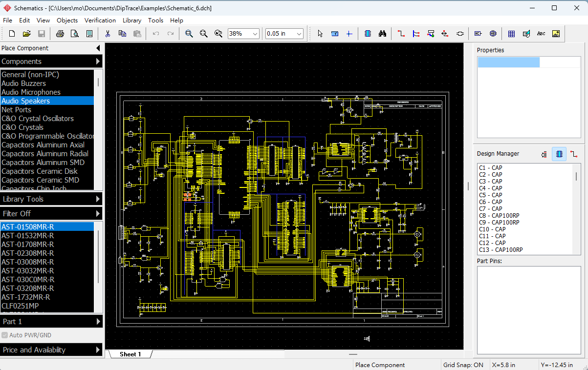Click the Print Preview toolbar icon
Image resolution: width=588 pixels, height=370 pixels.
pyautogui.click(x=74, y=34)
